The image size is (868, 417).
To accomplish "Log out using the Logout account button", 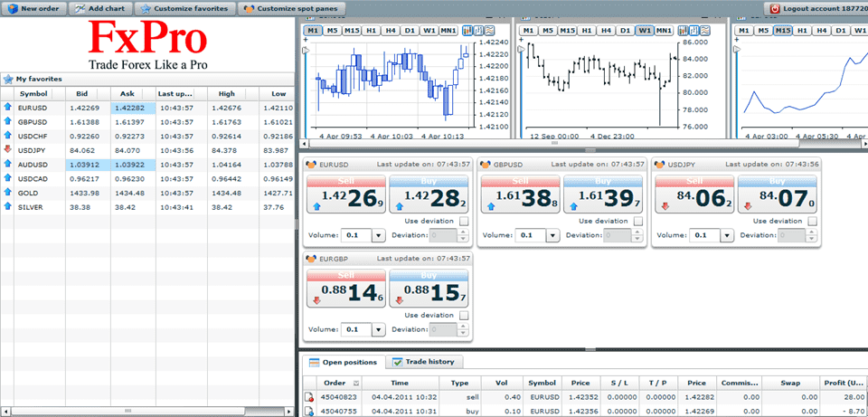I will tap(817, 8).
